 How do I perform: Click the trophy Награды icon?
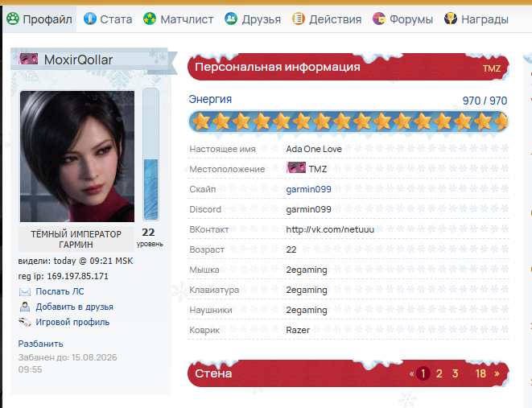451,19
